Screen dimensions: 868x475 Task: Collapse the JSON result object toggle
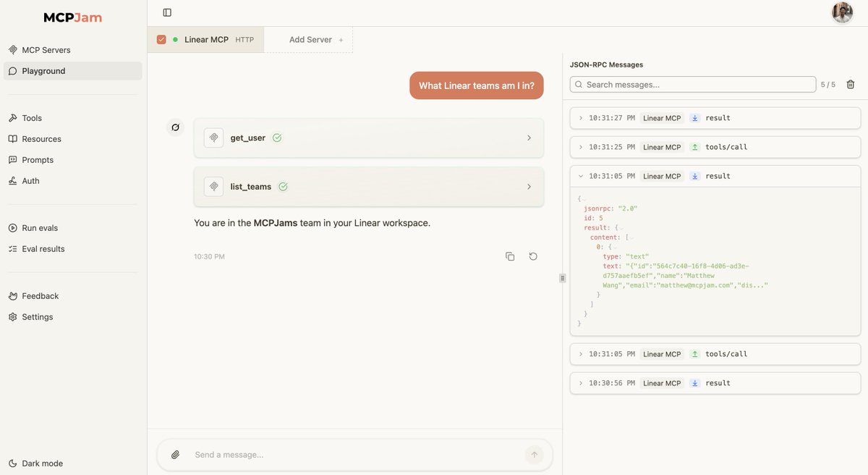coord(621,228)
